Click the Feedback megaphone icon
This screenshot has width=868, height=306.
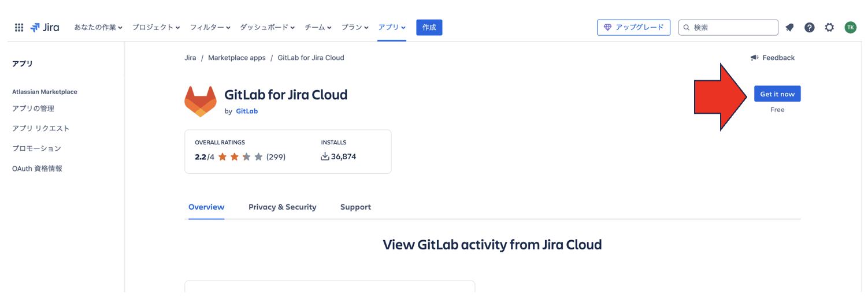click(x=754, y=58)
